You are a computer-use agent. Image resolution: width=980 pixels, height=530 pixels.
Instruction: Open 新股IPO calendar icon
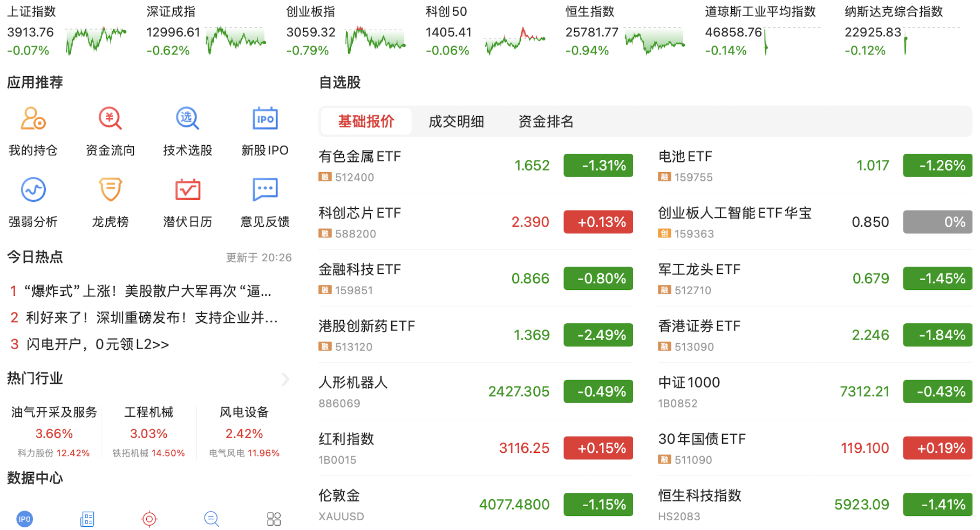coord(265,119)
